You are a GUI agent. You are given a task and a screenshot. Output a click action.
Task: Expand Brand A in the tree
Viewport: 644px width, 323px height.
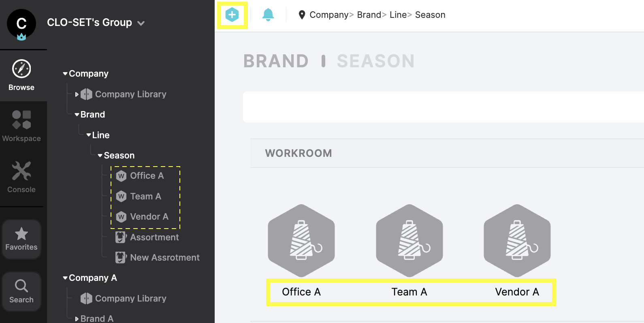coord(77,319)
